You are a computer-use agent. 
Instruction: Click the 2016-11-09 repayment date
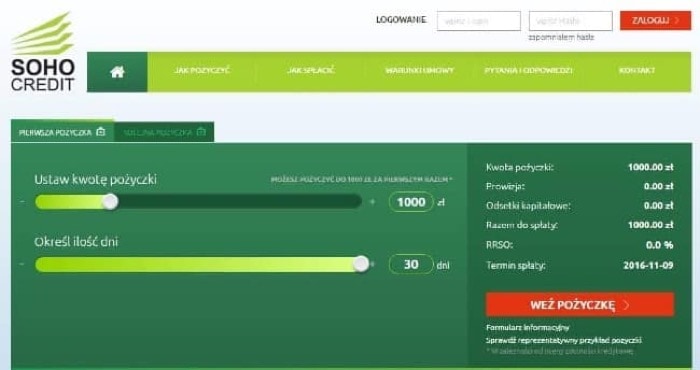(x=648, y=265)
